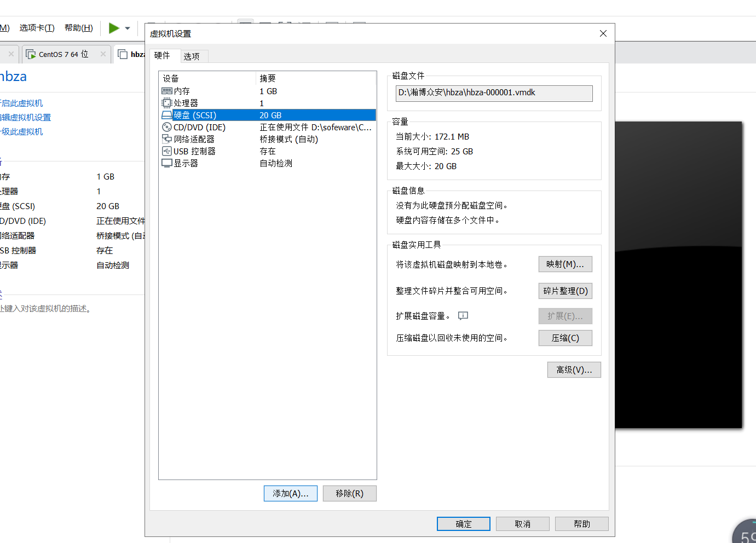
Task: Click the 20 GB summary of hard disk
Action: [270, 115]
